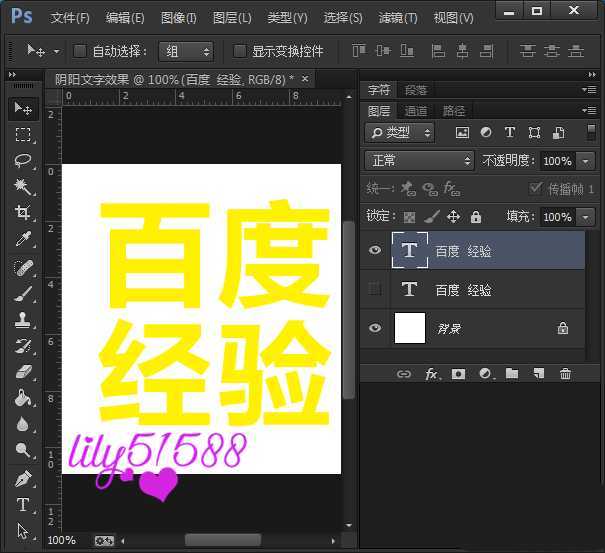605x553 pixels.
Task: Click the delete layer trash icon
Action: click(565, 374)
